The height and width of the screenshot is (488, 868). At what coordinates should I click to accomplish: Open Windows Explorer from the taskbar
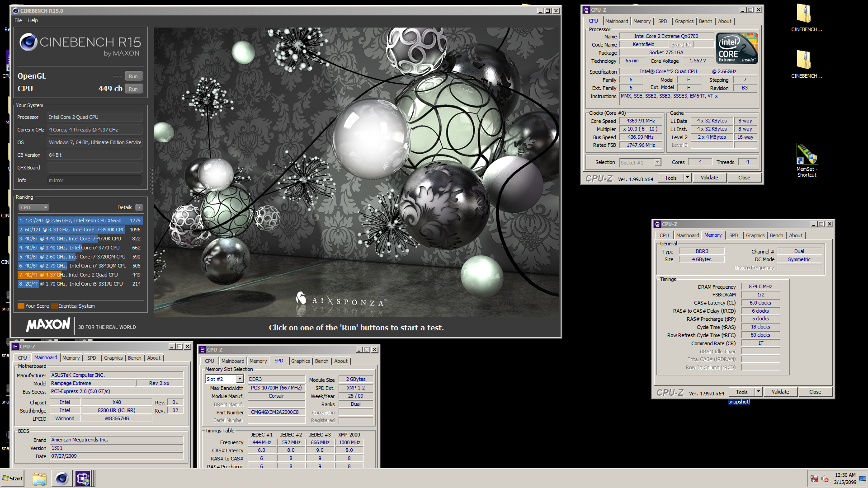[39, 479]
